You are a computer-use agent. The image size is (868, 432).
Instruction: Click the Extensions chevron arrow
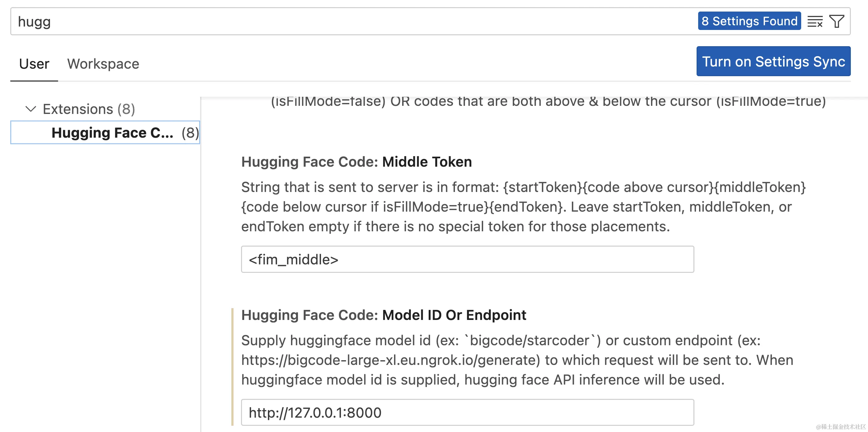31,109
